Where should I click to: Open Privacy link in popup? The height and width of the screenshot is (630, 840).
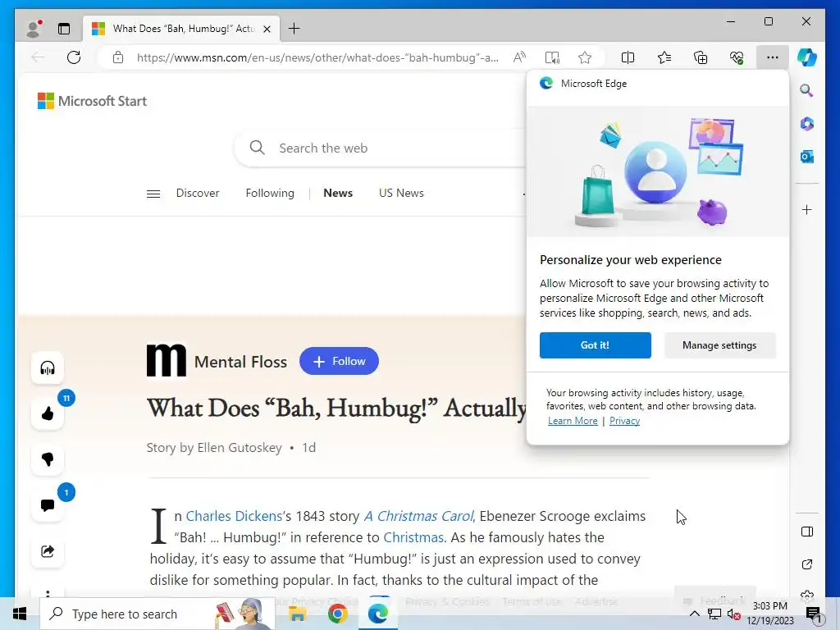click(624, 421)
